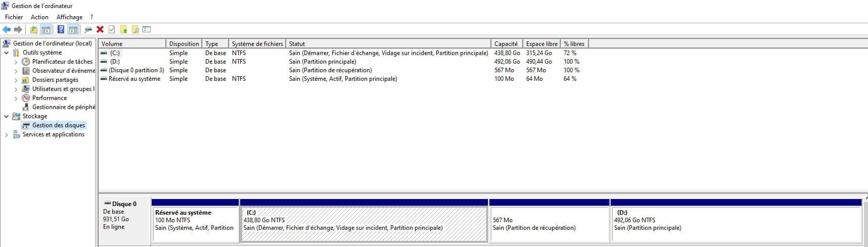The height and width of the screenshot is (247, 868).
Task: Click the drive connection toolbar icon
Action: point(88,29)
